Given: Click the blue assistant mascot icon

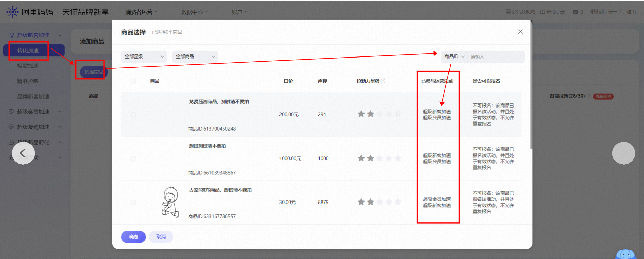Looking at the screenshot, I should point(626,254).
